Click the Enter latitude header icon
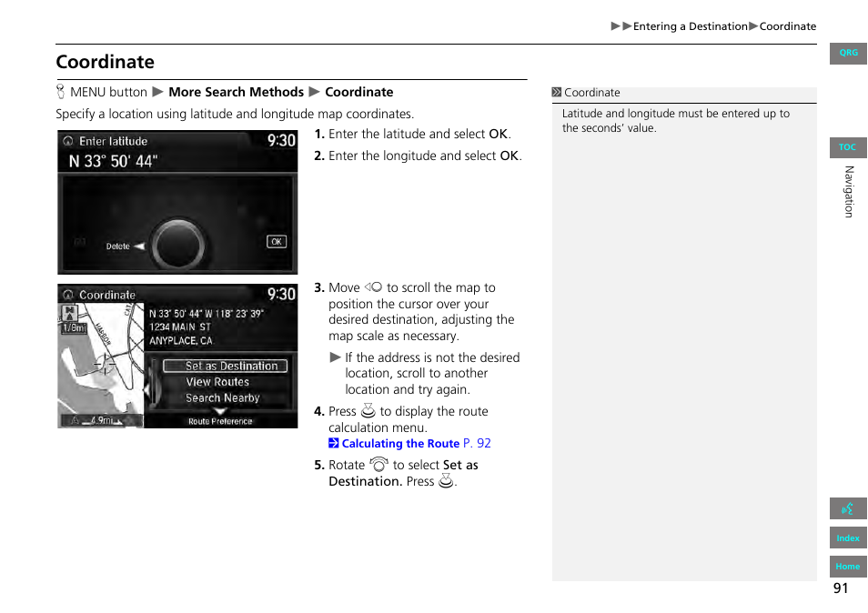 [x=68, y=141]
